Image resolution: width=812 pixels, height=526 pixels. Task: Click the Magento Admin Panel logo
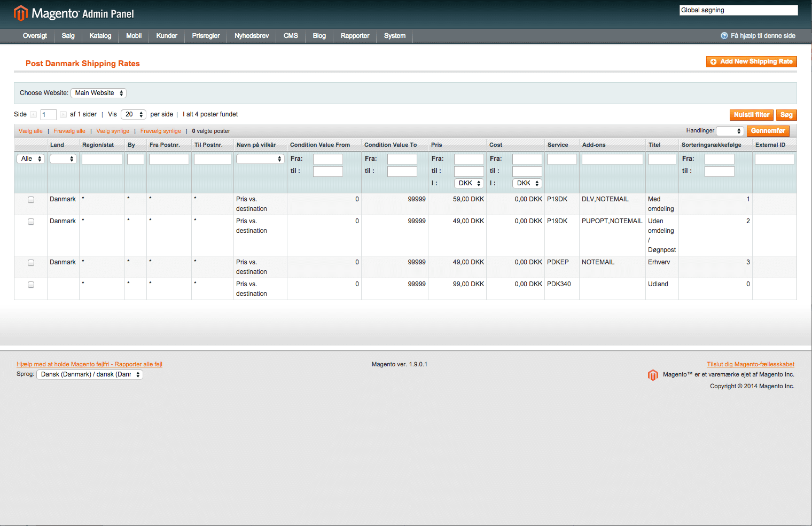pos(74,13)
